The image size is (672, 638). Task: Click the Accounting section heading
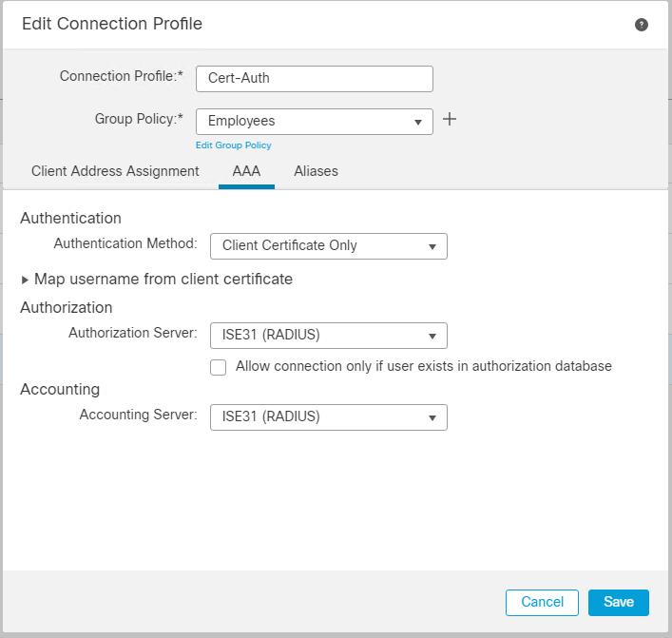(60, 390)
